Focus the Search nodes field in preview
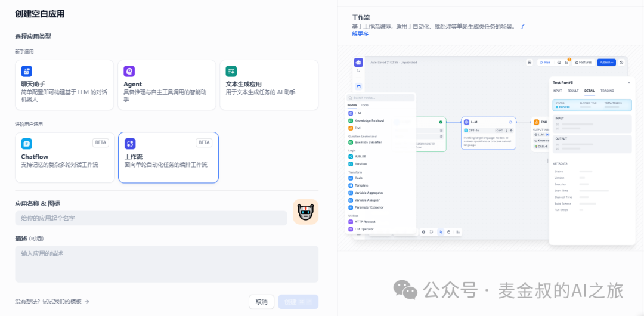This screenshot has height=316, width=644. [380, 98]
